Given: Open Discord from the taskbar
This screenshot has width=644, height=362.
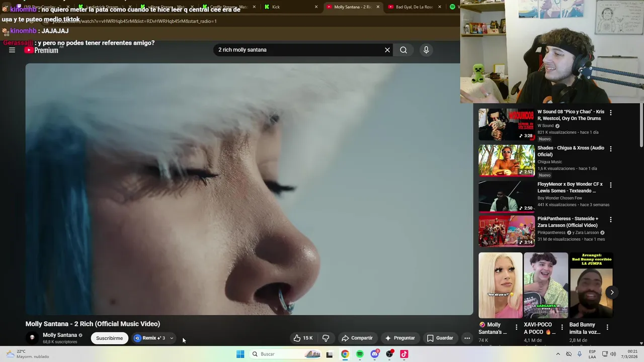Looking at the screenshot, I should 375,354.
